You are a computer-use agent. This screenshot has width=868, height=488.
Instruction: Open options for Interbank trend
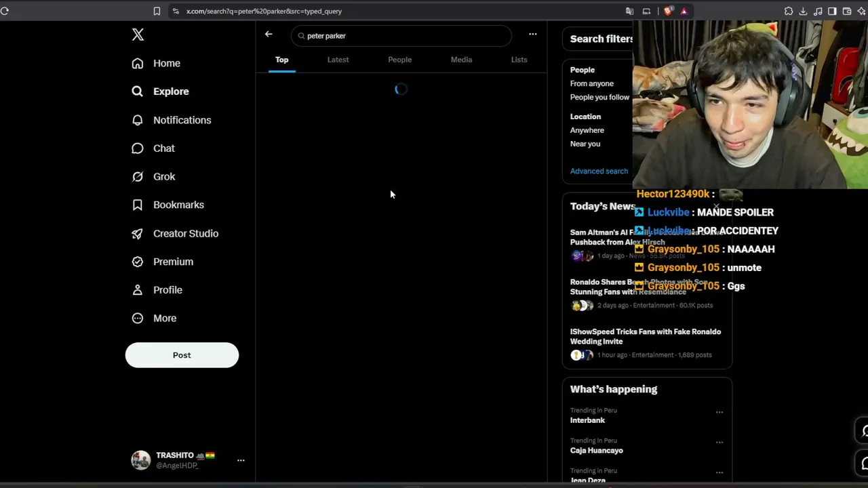tap(719, 412)
